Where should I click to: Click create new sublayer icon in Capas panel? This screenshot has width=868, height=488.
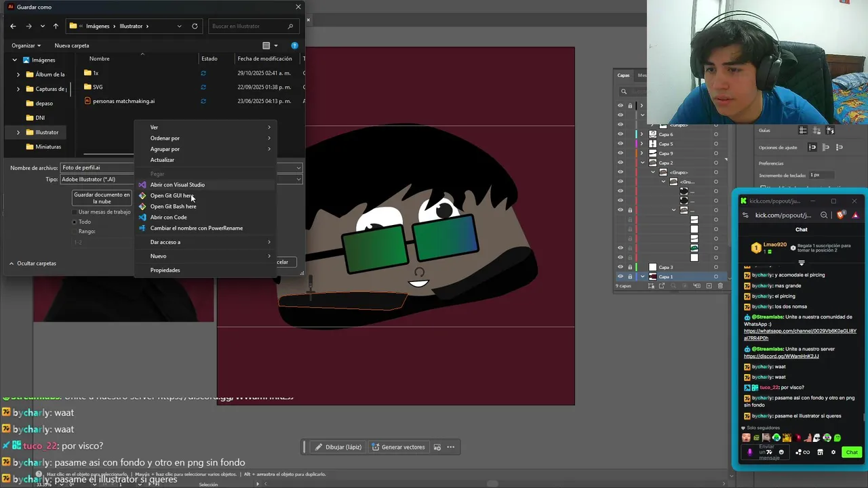[696, 286]
